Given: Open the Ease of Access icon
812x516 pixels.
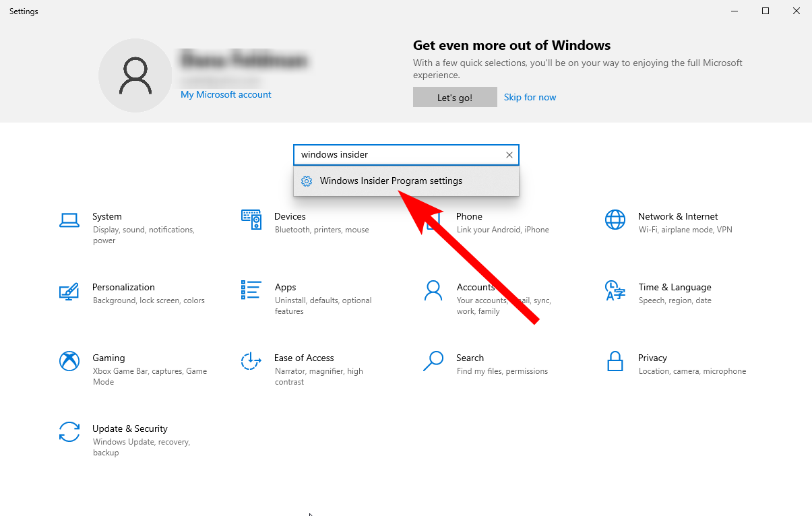Looking at the screenshot, I should [x=251, y=361].
